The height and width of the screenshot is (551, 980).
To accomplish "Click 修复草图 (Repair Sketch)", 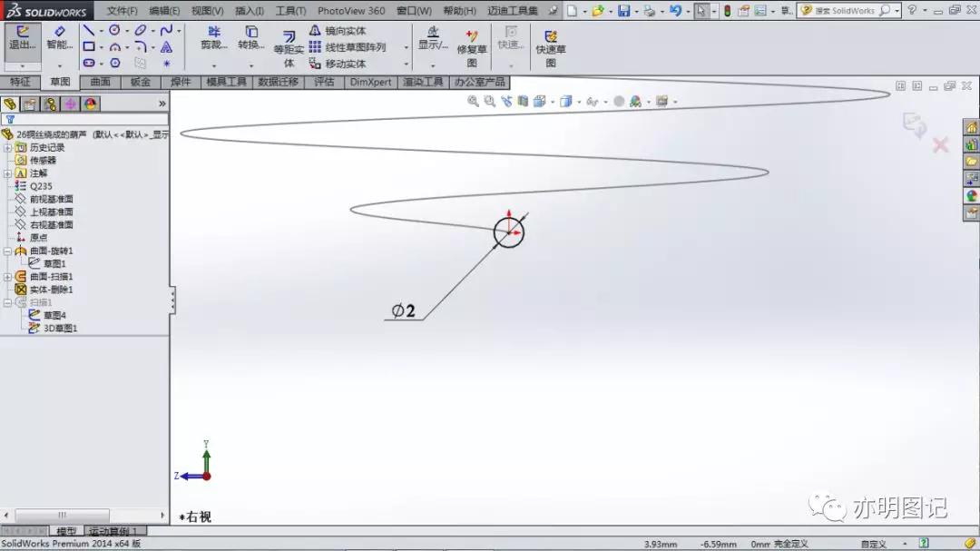I will tap(472, 49).
